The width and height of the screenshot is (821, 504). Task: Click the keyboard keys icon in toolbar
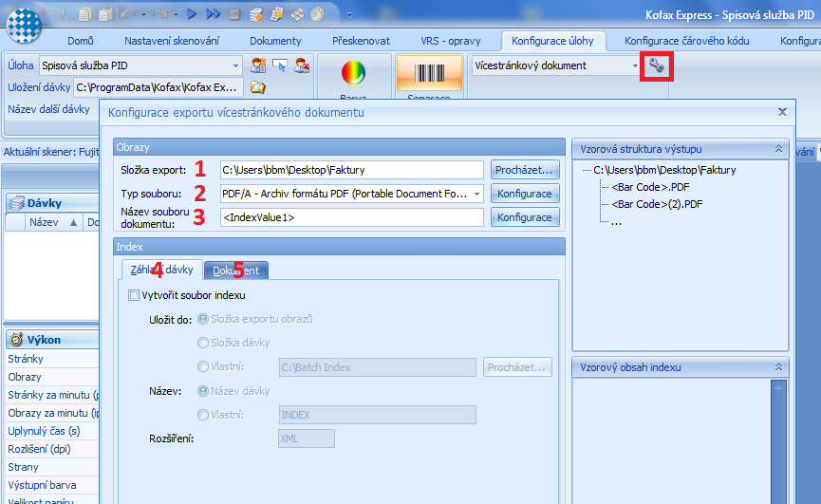297,14
